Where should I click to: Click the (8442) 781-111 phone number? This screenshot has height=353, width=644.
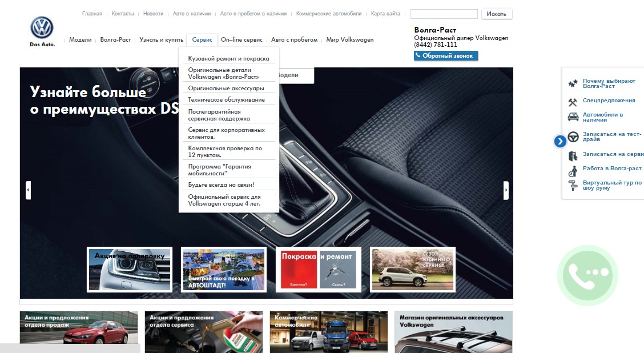(436, 45)
